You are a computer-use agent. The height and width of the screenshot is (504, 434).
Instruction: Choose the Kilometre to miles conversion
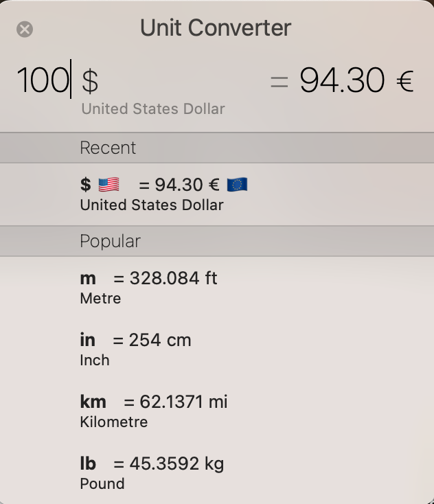[217, 411]
